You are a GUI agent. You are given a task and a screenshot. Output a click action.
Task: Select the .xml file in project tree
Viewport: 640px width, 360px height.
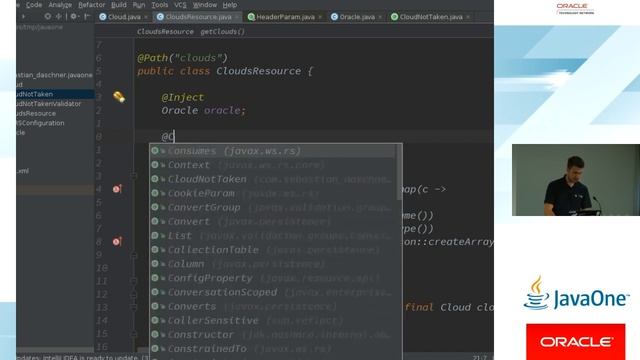[x=23, y=171]
